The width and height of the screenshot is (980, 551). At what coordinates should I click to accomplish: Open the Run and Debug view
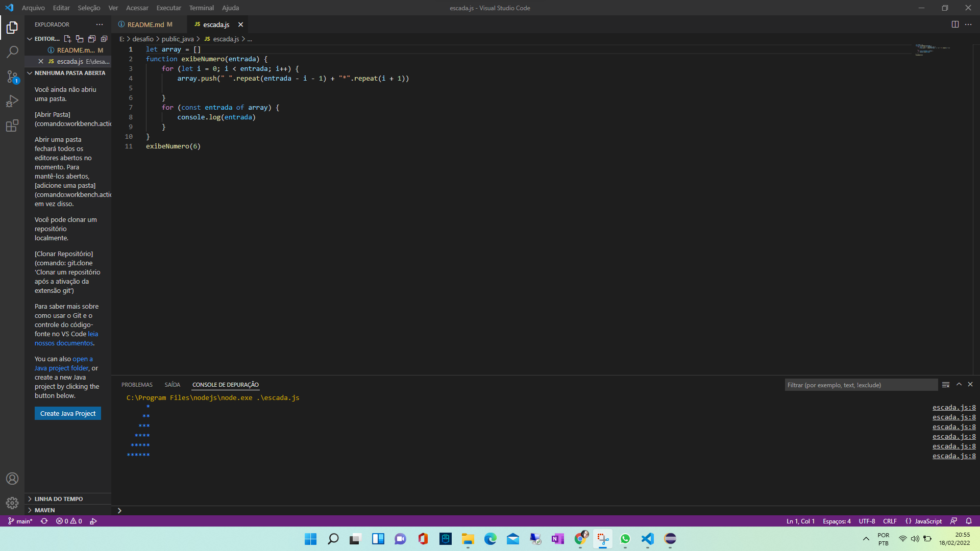[x=12, y=101]
